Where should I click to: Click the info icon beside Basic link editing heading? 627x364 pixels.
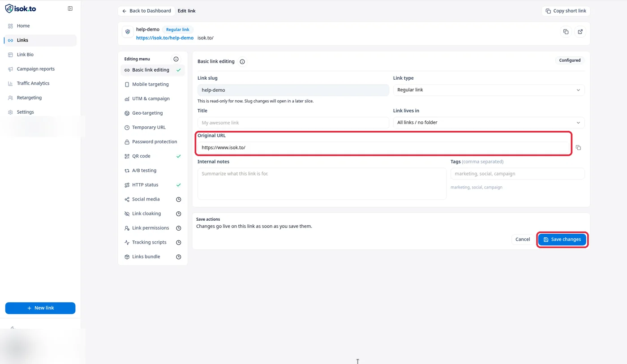242,62
